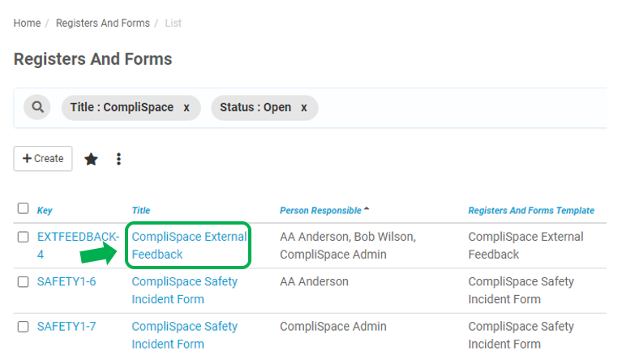Remove the Title CompliSpace filter chip
Viewport: 622px width, 364px height.
(186, 108)
